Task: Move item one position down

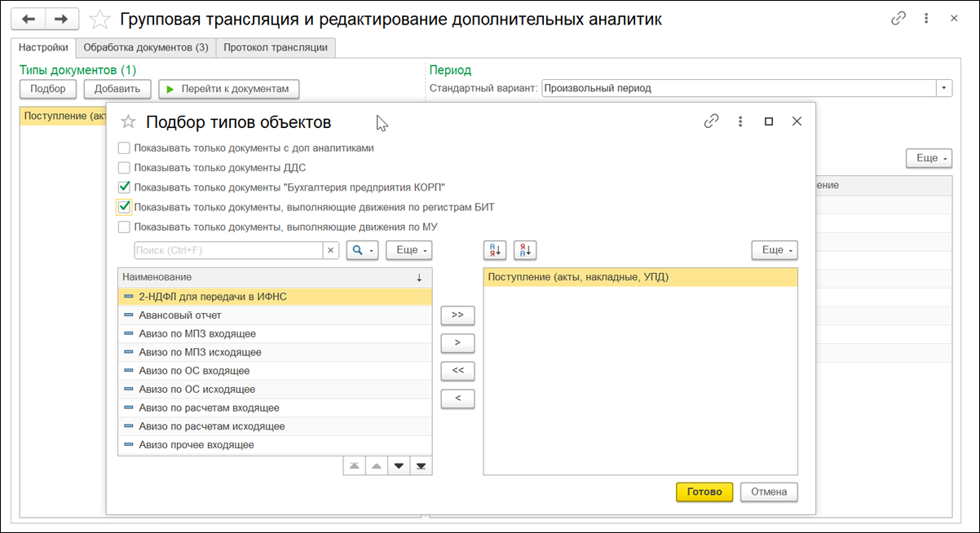Action: pyautogui.click(x=399, y=465)
